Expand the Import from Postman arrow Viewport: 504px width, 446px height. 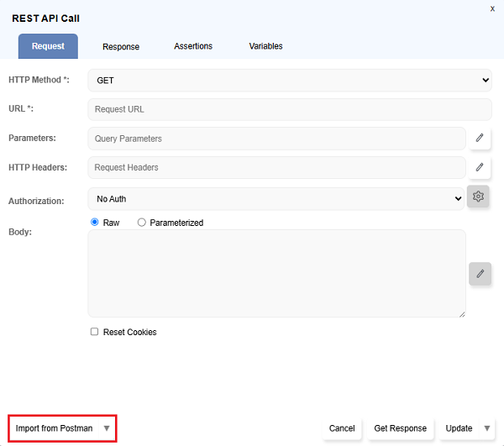(106, 428)
